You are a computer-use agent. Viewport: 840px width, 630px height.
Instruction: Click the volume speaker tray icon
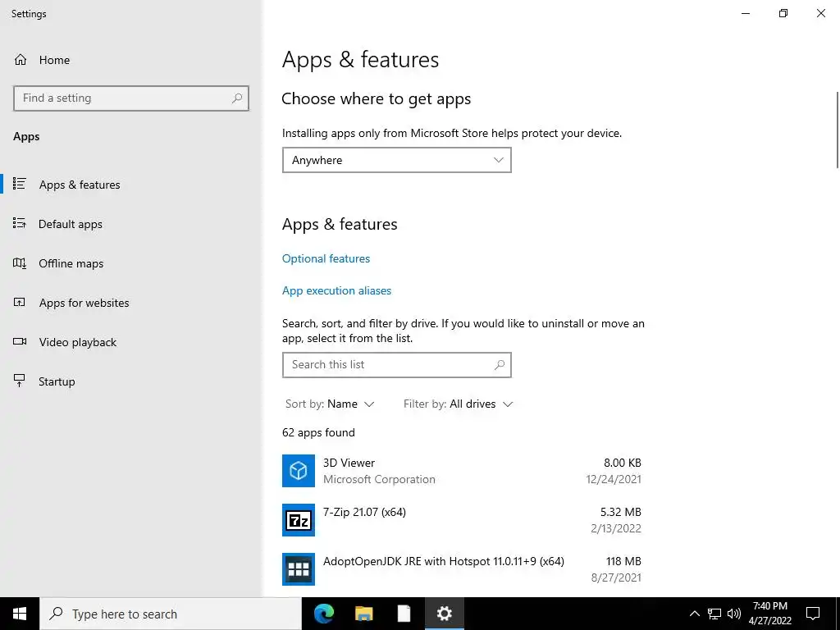[x=734, y=614]
